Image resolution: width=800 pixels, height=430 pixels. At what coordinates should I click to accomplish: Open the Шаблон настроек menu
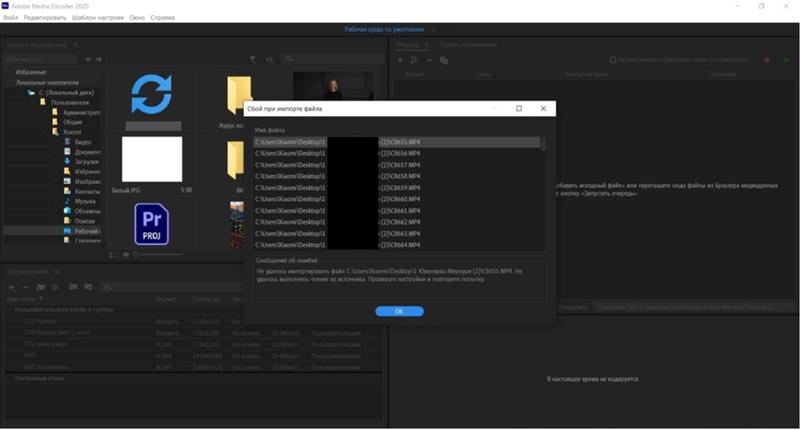[98, 17]
